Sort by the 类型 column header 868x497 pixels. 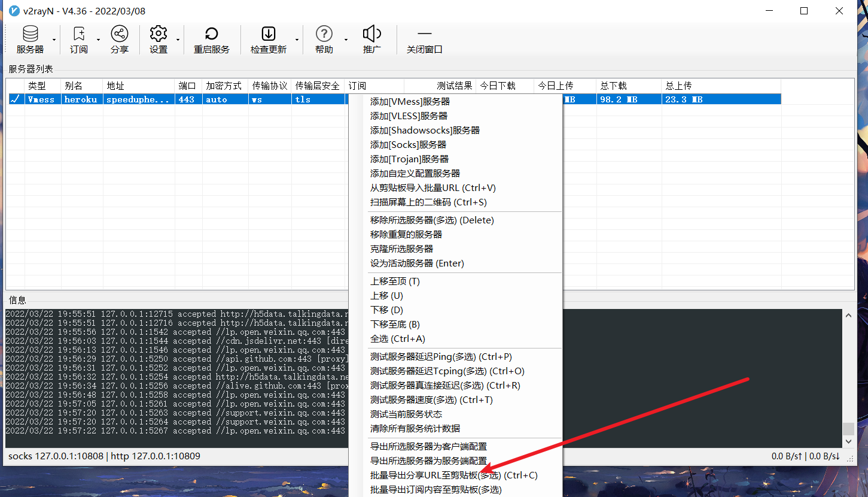[43, 86]
